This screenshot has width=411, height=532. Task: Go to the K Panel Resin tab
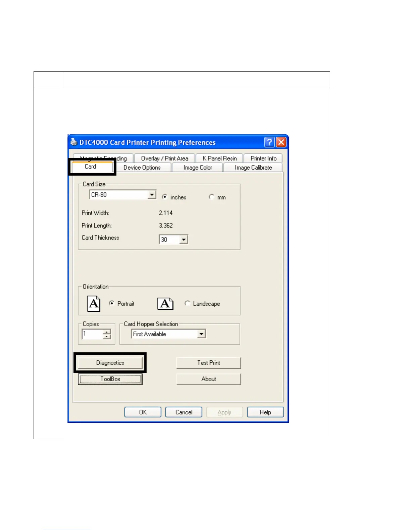(x=220, y=159)
